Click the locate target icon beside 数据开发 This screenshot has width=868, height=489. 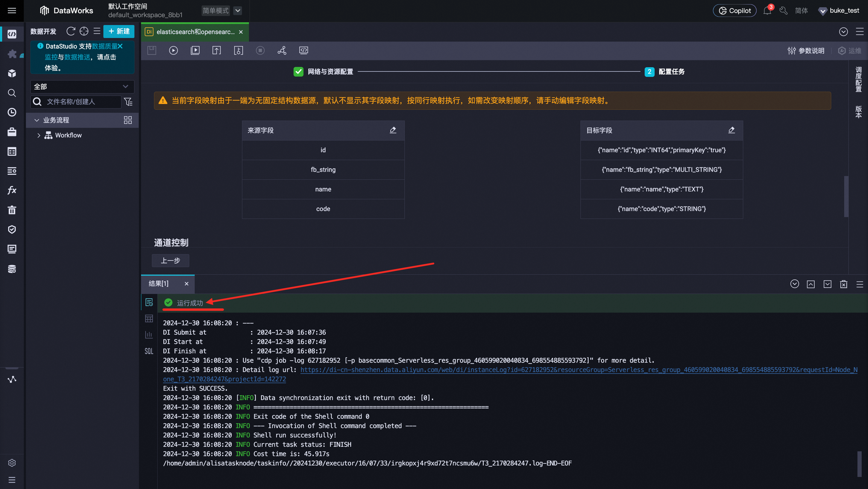[x=84, y=31]
